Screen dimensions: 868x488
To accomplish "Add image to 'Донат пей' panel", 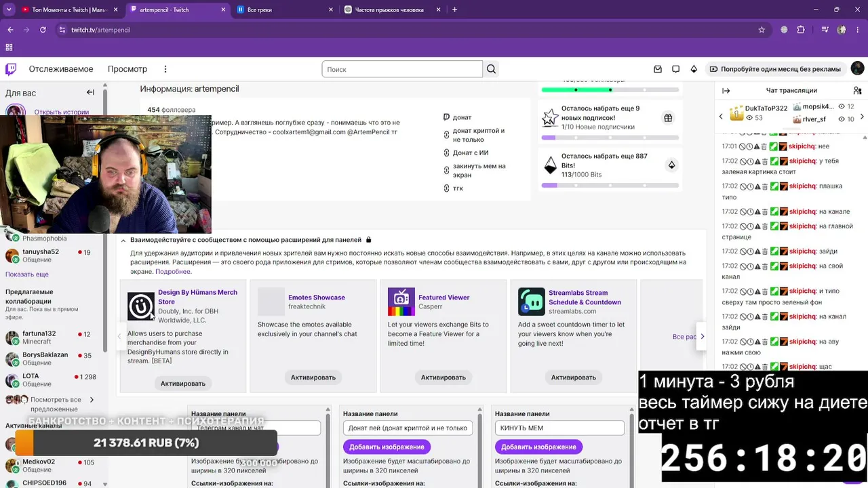I will [x=387, y=447].
